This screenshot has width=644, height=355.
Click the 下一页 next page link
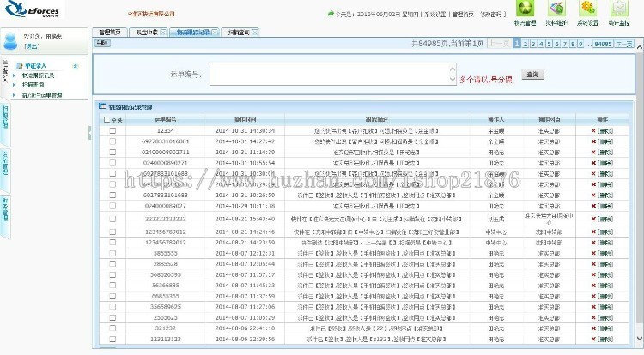[624, 44]
